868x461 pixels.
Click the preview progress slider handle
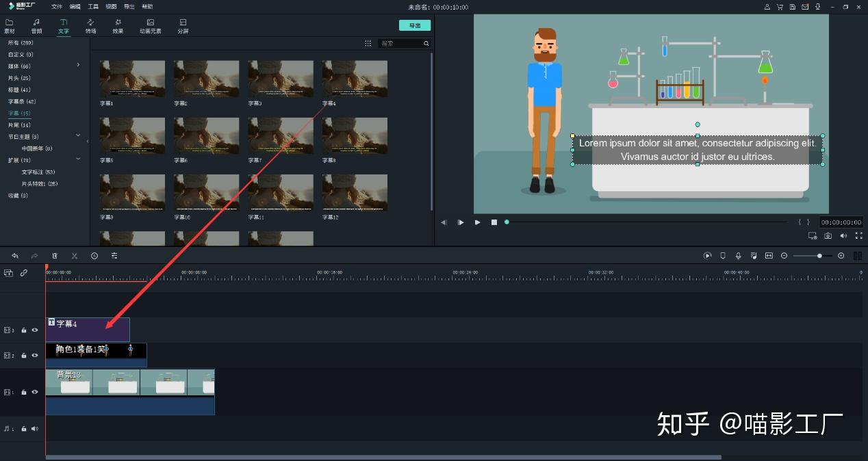507,222
